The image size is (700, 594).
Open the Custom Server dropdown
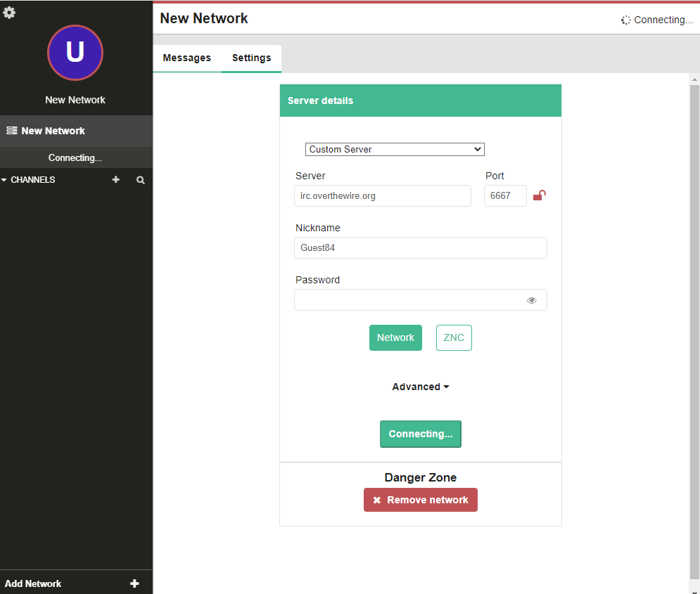(x=395, y=150)
